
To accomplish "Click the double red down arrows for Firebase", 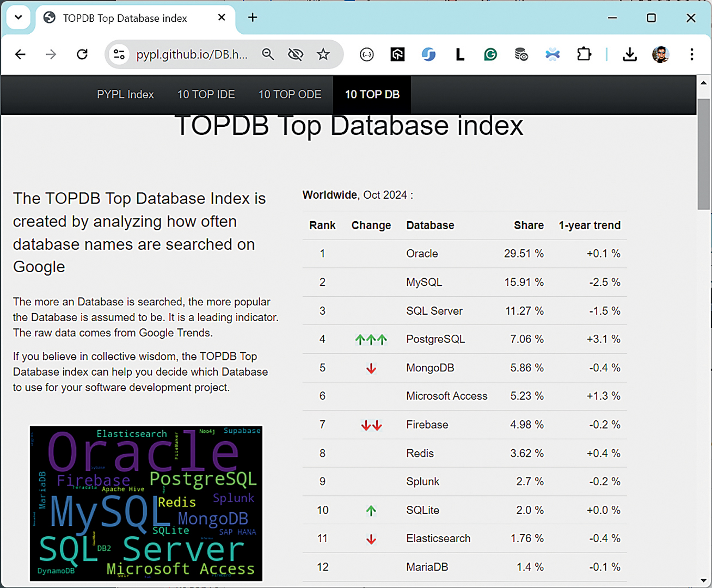I will coord(371,425).
